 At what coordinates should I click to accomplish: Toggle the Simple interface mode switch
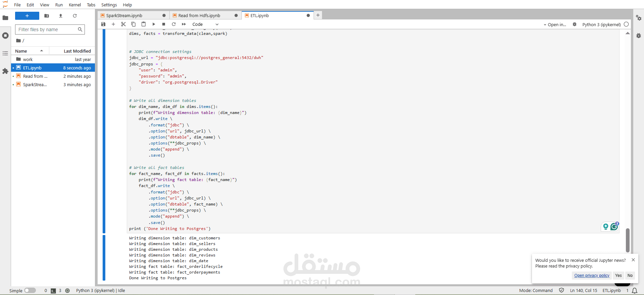tap(30, 290)
